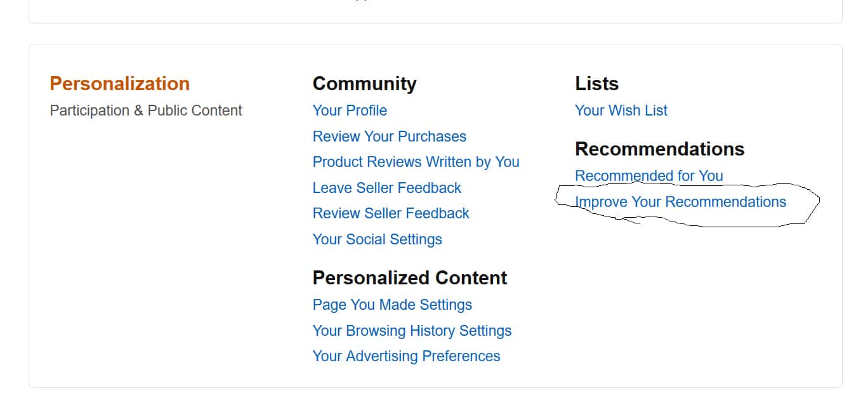Open Product Reviews Written by You
868x398 pixels.
coord(416,162)
